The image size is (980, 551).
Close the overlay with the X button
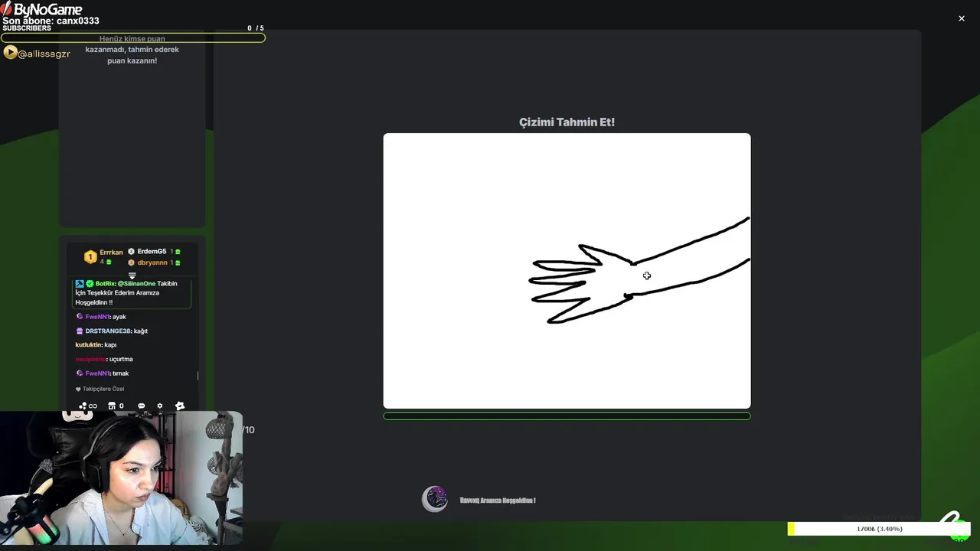pyautogui.click(x=962, y=18)
